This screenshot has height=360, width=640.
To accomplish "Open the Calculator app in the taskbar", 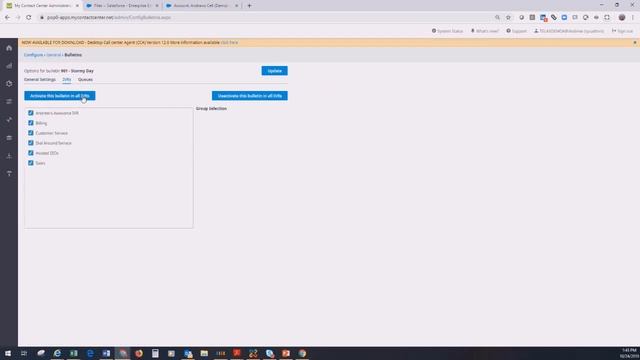I will tap(155, 353).
